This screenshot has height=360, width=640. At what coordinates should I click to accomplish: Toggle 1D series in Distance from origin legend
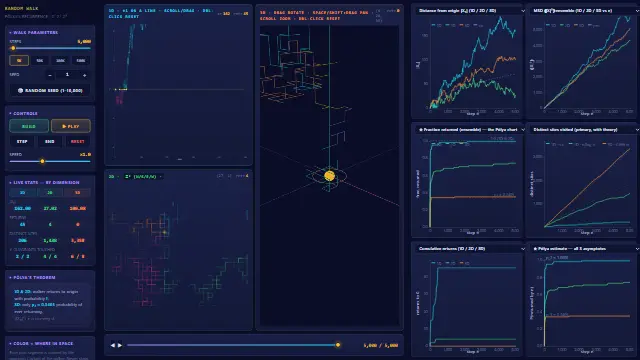436,25
